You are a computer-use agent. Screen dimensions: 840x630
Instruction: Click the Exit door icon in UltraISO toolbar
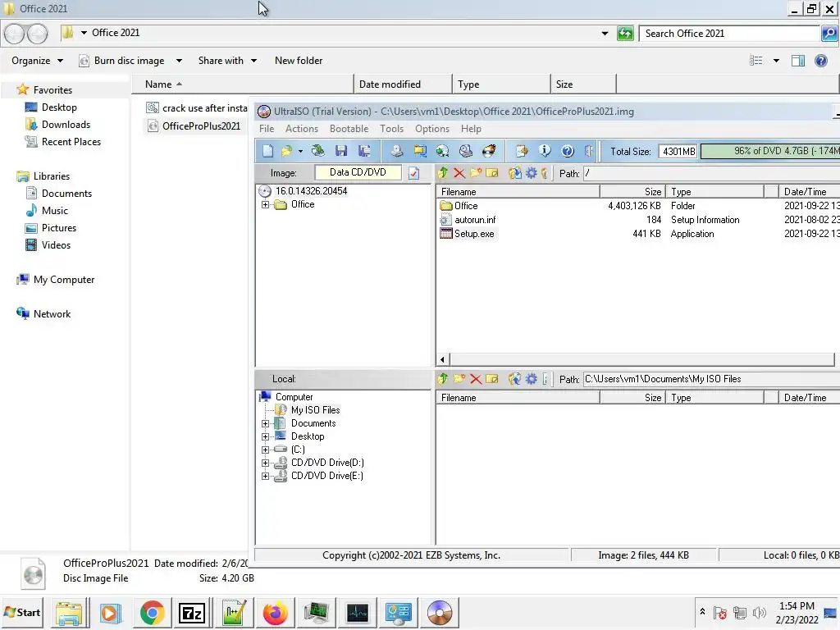pyautogui.click(x=589, y=151)
